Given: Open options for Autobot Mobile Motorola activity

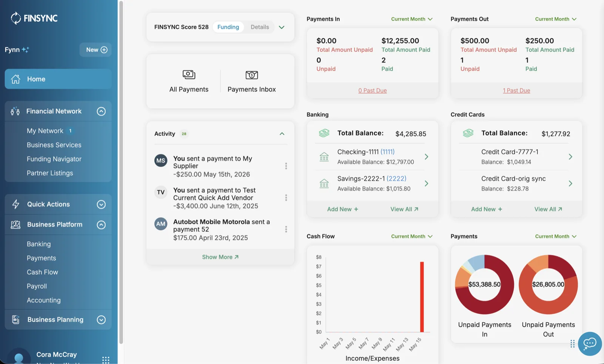Looking at the screenshot, I should coord(286,229).
